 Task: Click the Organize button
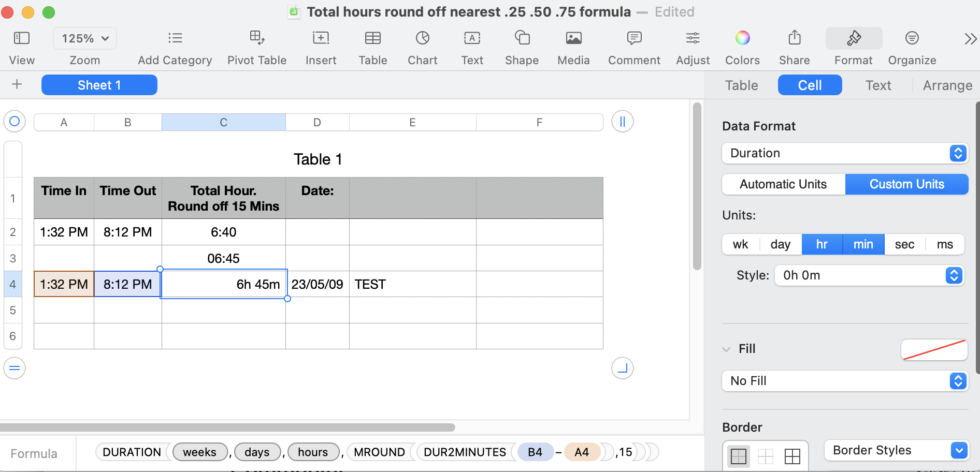(x=912, y=47)
